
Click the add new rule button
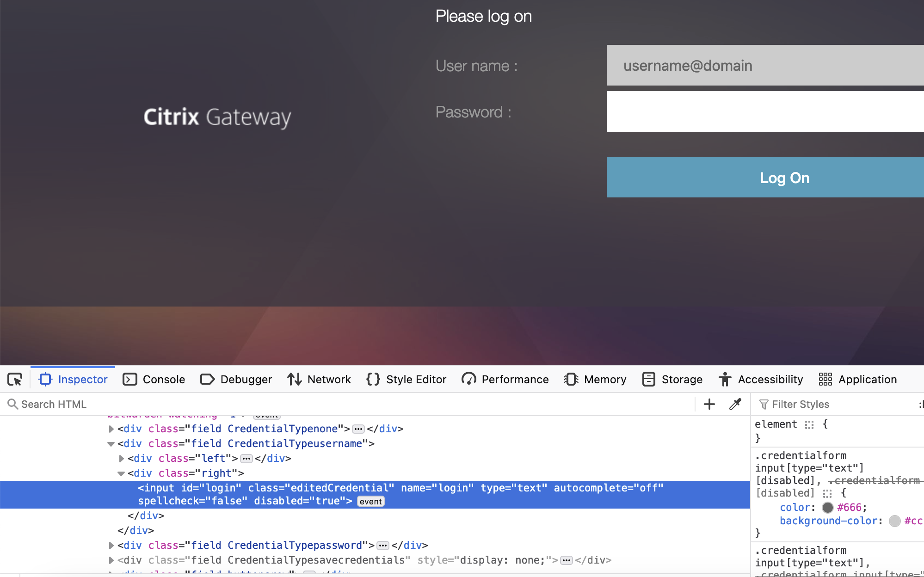[x=709, y=404]
